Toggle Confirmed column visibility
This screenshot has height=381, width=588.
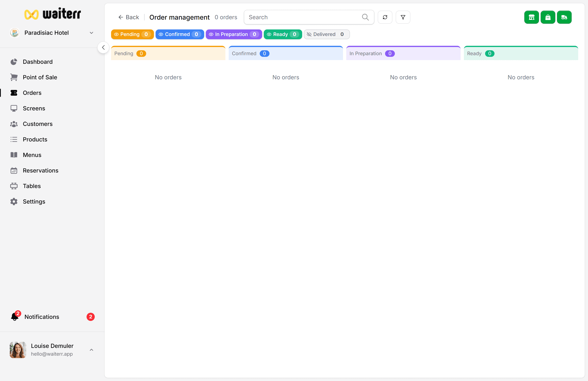coord(180,34)
